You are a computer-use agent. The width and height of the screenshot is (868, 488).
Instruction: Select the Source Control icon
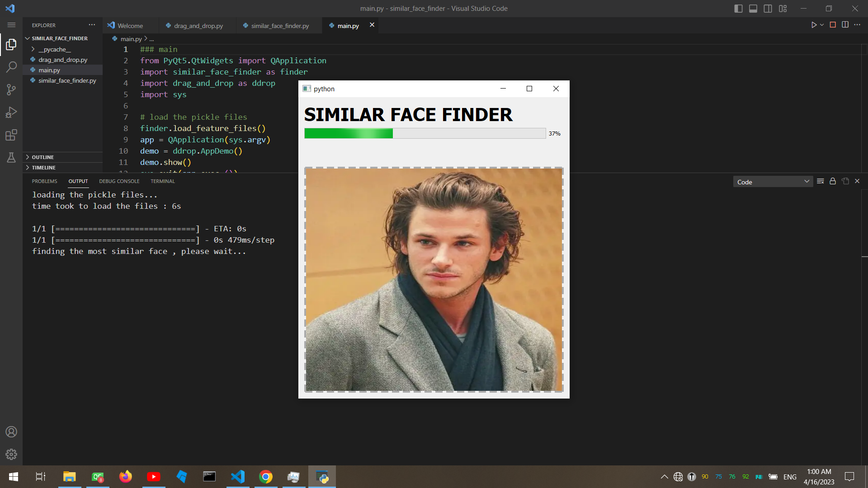coord(11,89)
